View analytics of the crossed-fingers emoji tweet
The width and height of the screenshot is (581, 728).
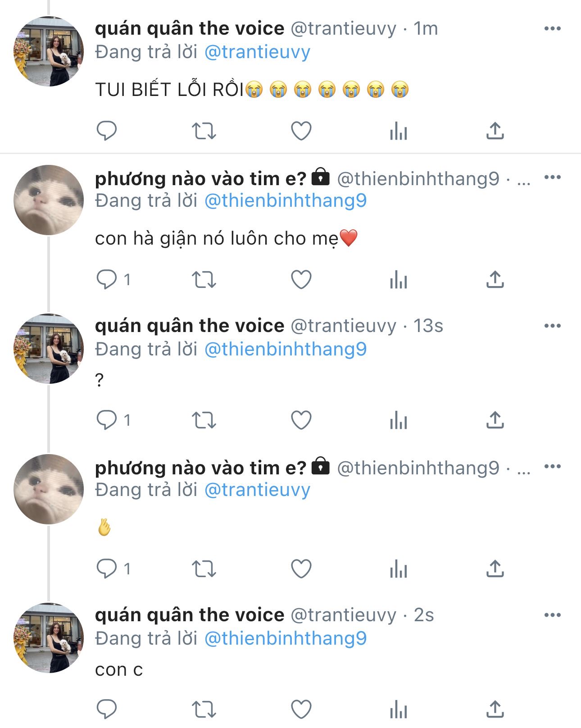point(398,569)
